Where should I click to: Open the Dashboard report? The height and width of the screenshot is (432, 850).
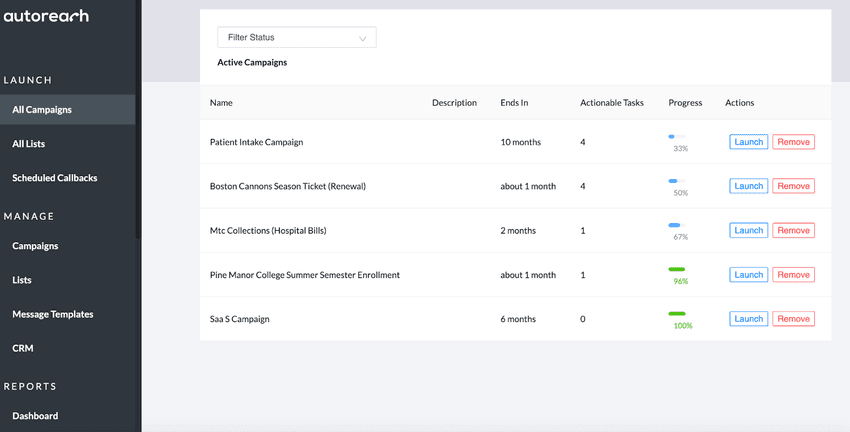(x=35, y=416)
